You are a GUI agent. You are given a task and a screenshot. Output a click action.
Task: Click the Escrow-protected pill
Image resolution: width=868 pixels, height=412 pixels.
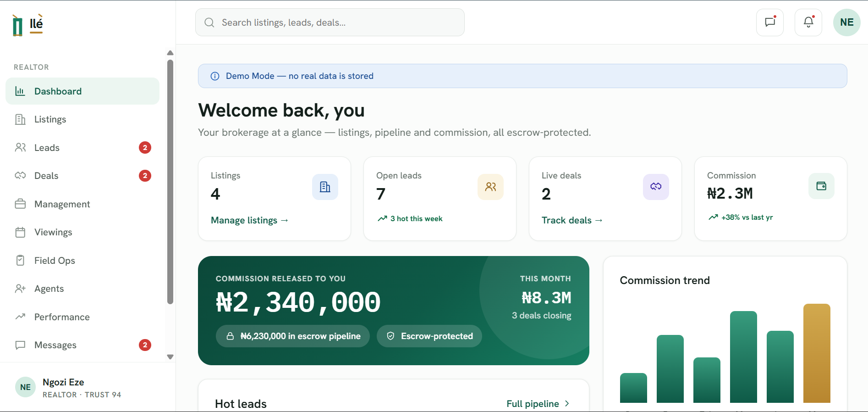[429, 336]
